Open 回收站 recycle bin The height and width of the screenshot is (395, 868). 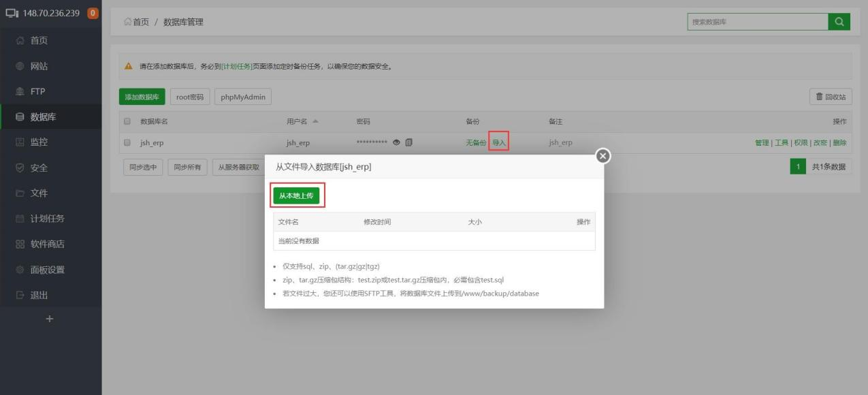coord(831,97)
